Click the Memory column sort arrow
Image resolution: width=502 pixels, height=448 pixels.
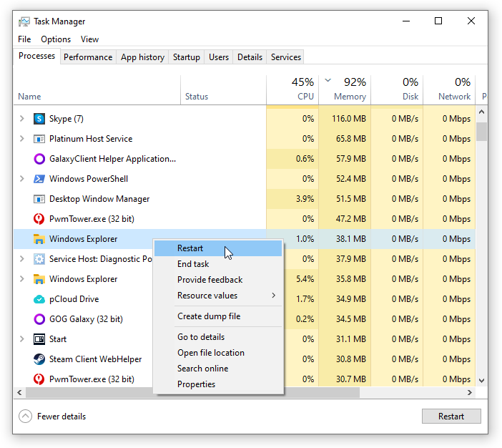[328, 80]
